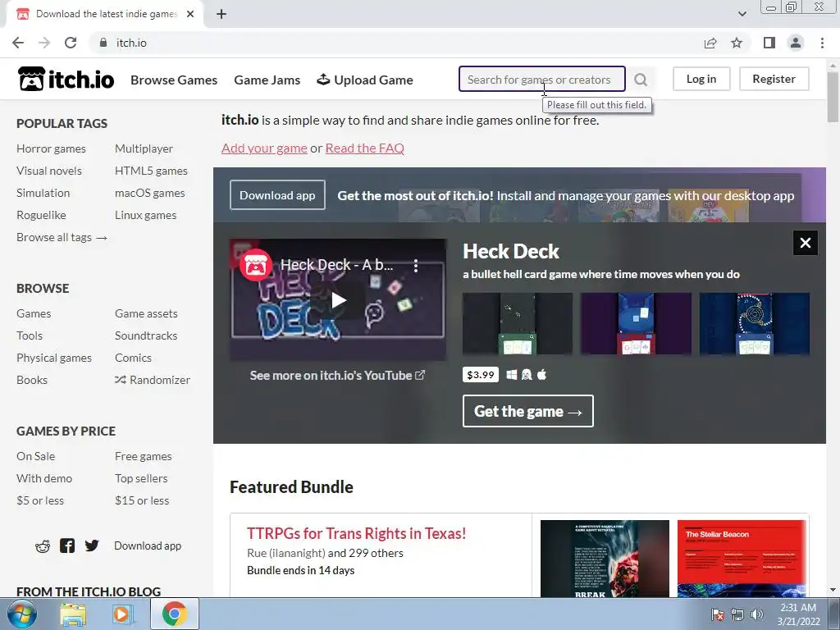
Task: Open Roguelike tag
Action: point(41,215)
